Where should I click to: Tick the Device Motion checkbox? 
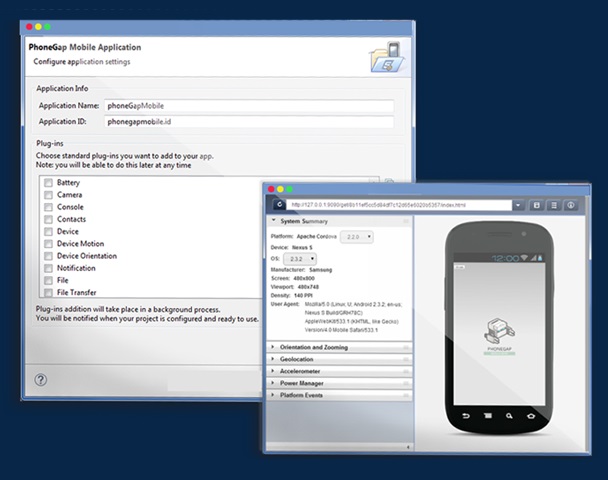coord(48,244)
